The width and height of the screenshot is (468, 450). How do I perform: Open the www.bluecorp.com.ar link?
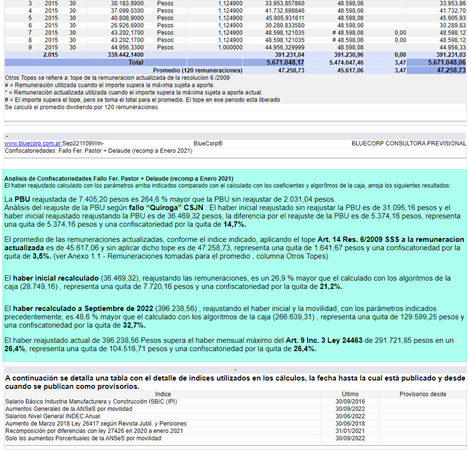(33, 143)
